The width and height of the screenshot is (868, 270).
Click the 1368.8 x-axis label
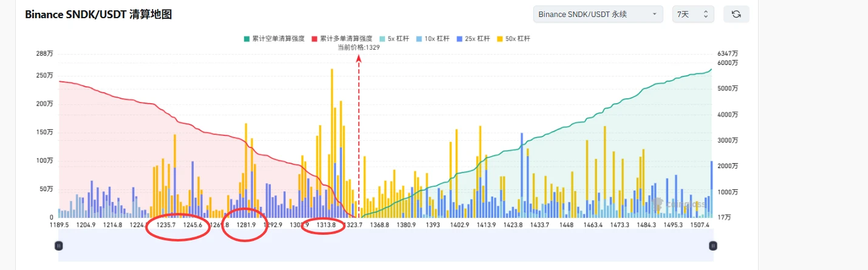tap(380, 225)
